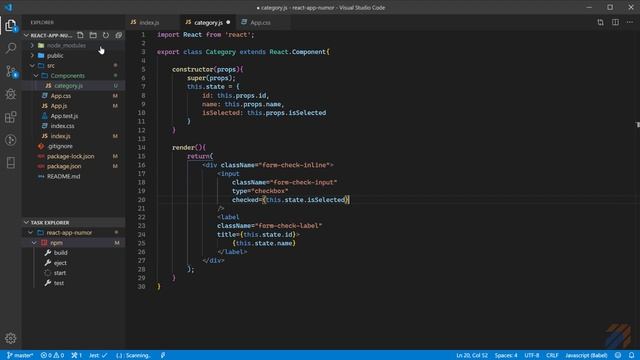Open the Search view in activity bar
The image size is (640, 360).
tap(11, 48)
